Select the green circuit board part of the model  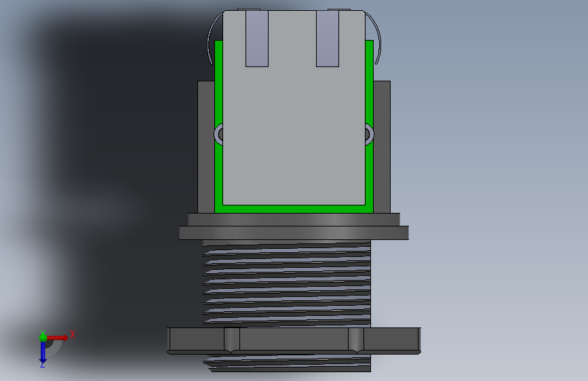click(x=294, y=209)
